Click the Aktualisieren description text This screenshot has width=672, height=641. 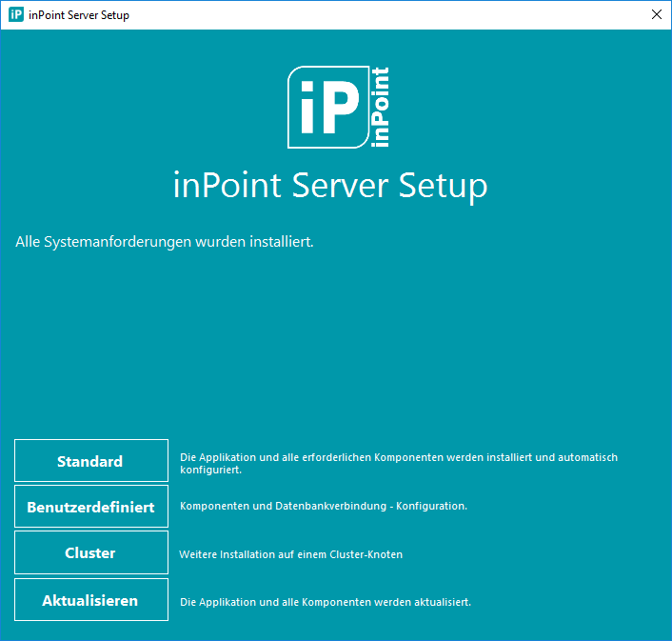(326, 602)
